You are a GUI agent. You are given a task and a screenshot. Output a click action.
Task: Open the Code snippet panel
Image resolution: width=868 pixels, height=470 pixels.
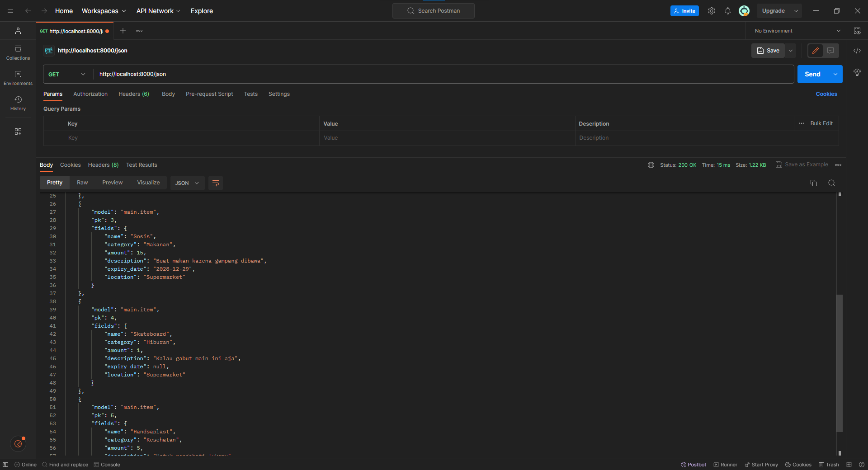(x=858, y=51)
